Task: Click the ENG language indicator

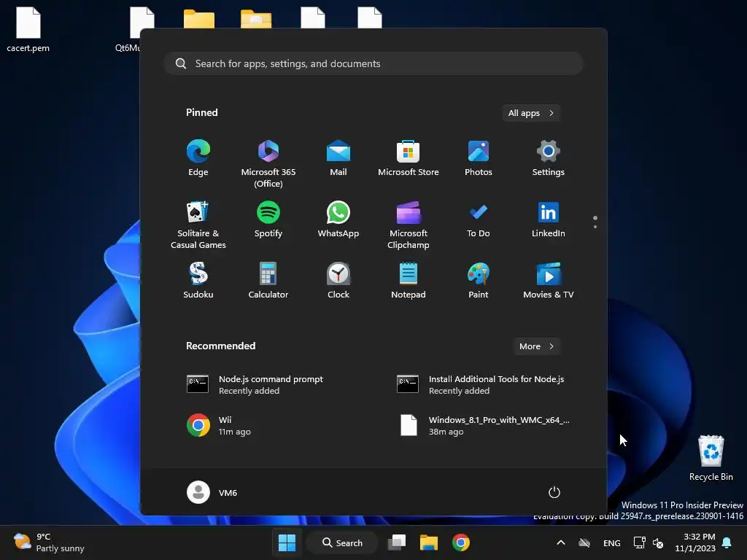Action: click(x=612, y=542)
